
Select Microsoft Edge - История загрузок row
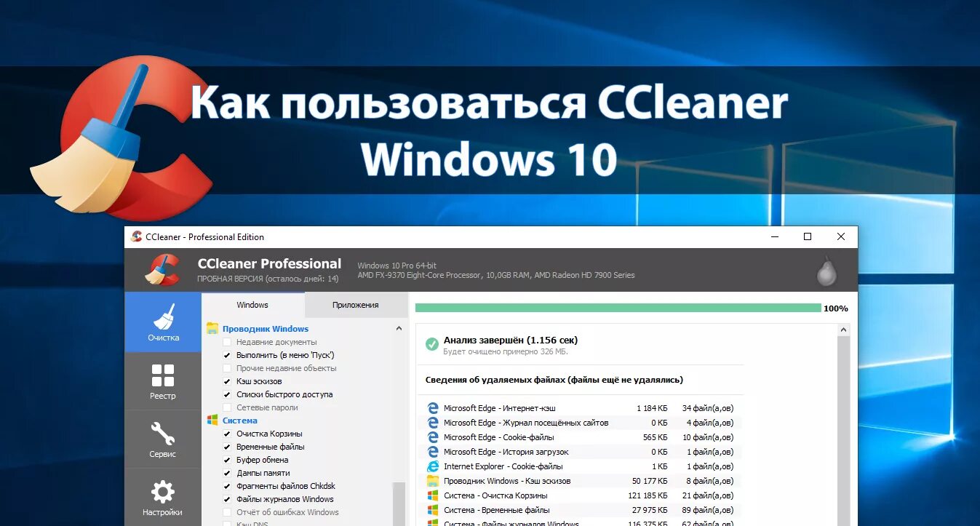(x=580, y=452)
